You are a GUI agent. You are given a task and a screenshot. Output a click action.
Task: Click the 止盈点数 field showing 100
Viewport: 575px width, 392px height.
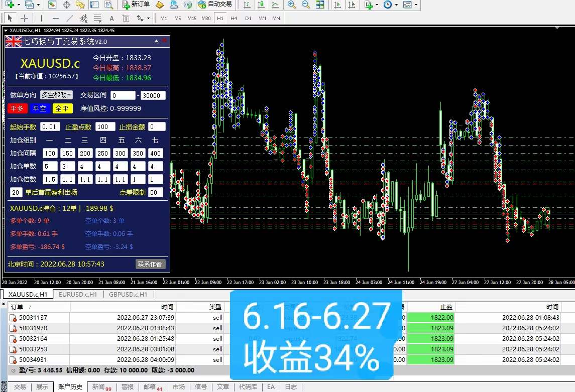point(105,127)
